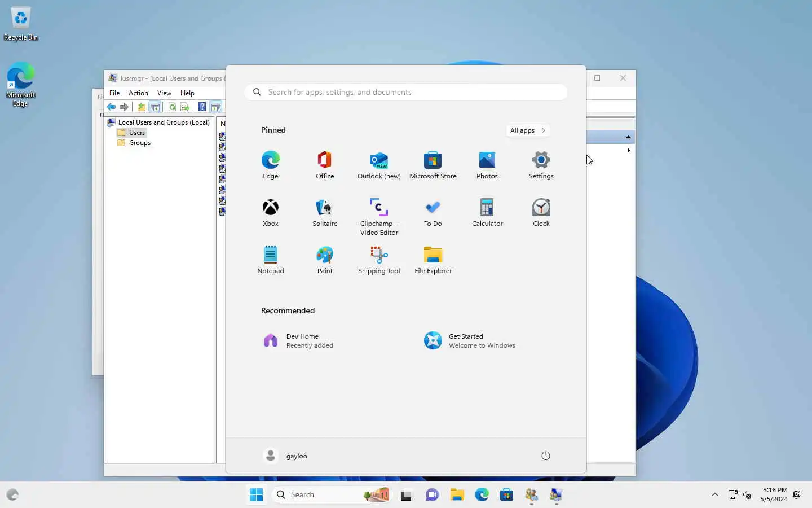
Task: Open the network tray icon
Action: pyautogui.click(x=732, y=494)
